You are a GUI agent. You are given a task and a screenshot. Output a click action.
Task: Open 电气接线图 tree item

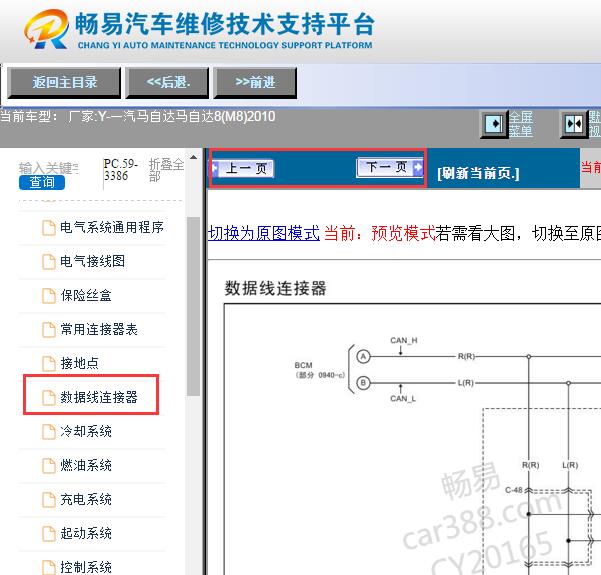tap(92, 261)
